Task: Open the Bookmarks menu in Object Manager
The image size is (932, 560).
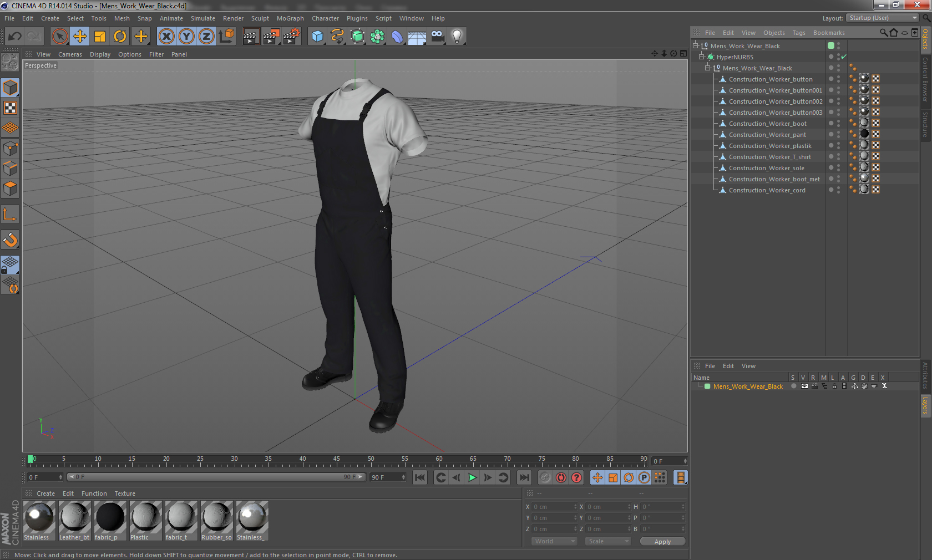Action: click(x=829, y=33)
